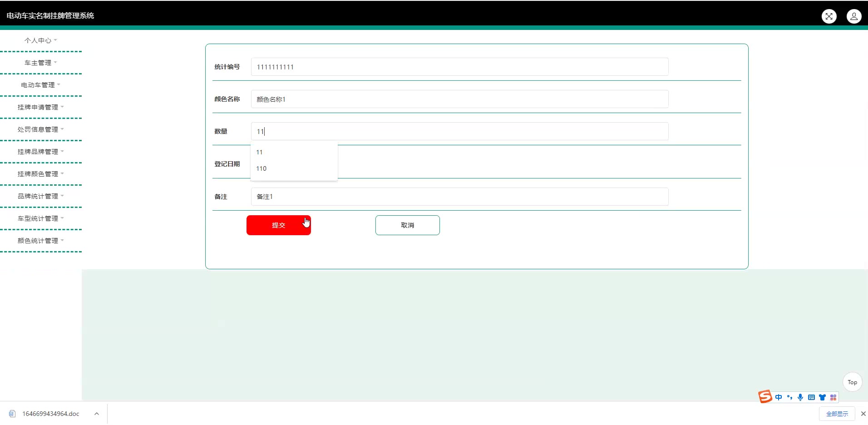Select suggestion 11 in autocomplete list
The width and height of the screenshot is (868, 425).
[x=294, y=152]
